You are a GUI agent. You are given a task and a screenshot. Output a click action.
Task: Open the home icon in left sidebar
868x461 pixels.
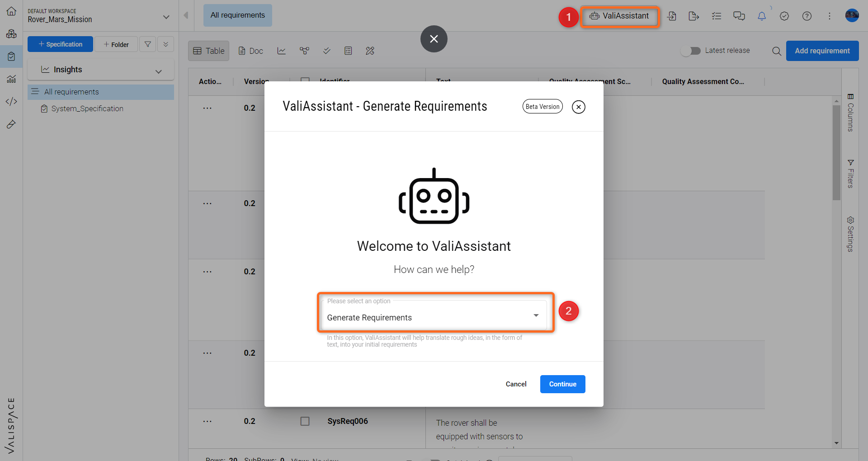[11, 11]
